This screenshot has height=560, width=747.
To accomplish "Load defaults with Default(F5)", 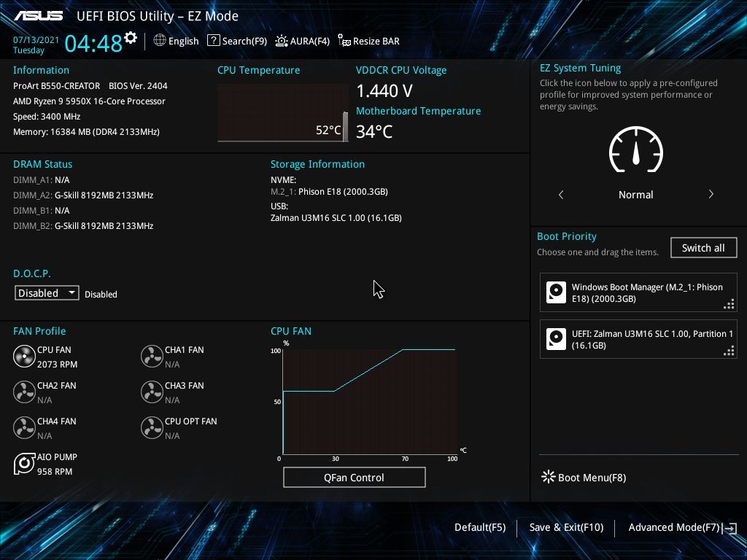I will pyautogui.click(x=480, y=527).
